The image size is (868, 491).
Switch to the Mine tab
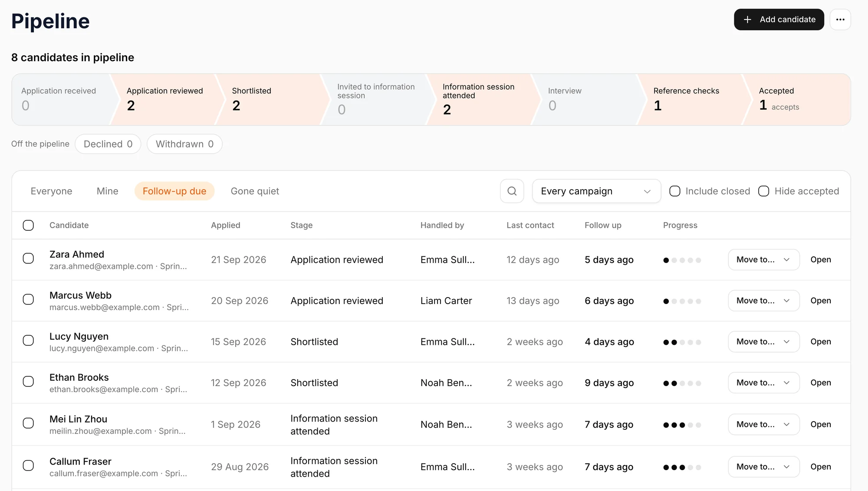tap(107, 191)
